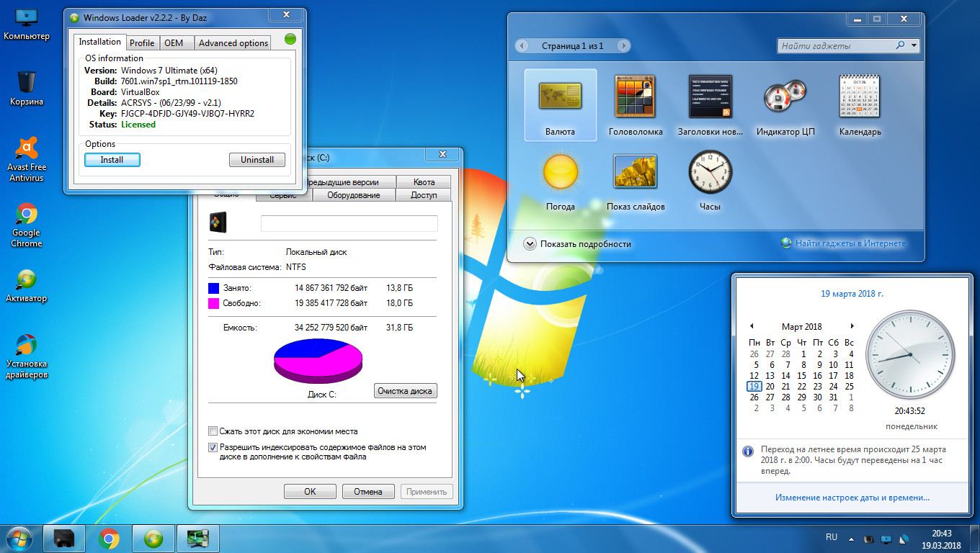The width and height of the screenshot is (980, 553).
Task: Click the Страница 1 из 1 page label
Action: click(x=573, y=46)
